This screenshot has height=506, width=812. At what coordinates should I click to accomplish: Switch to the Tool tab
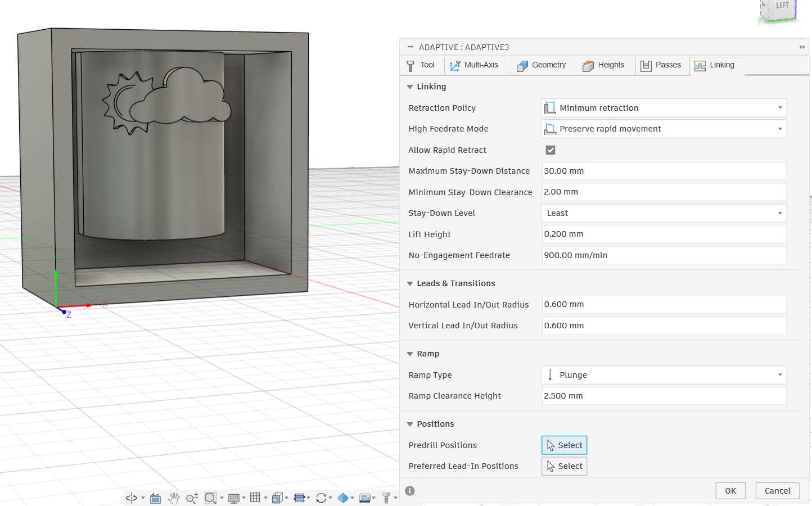point(421,65)
